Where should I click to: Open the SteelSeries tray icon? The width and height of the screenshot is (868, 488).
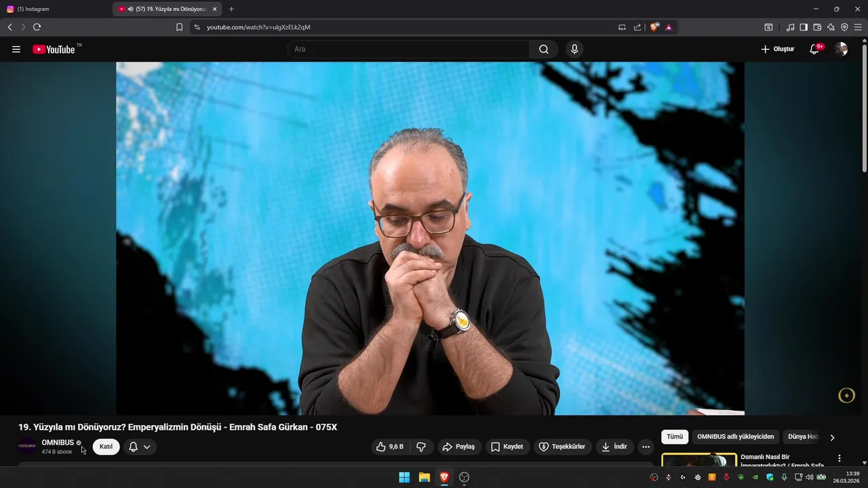pos(698,477)
